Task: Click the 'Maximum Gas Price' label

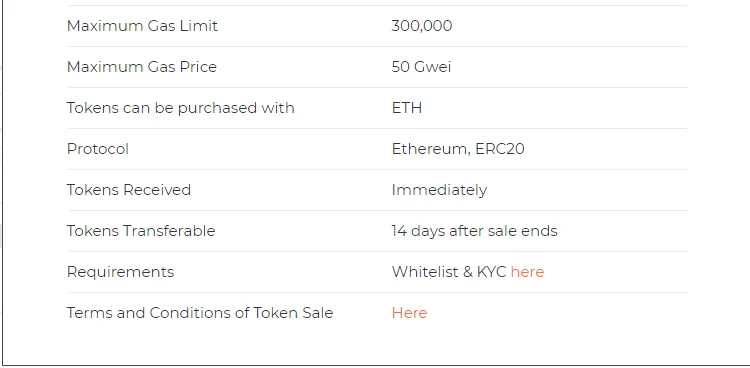Action: 142,67
